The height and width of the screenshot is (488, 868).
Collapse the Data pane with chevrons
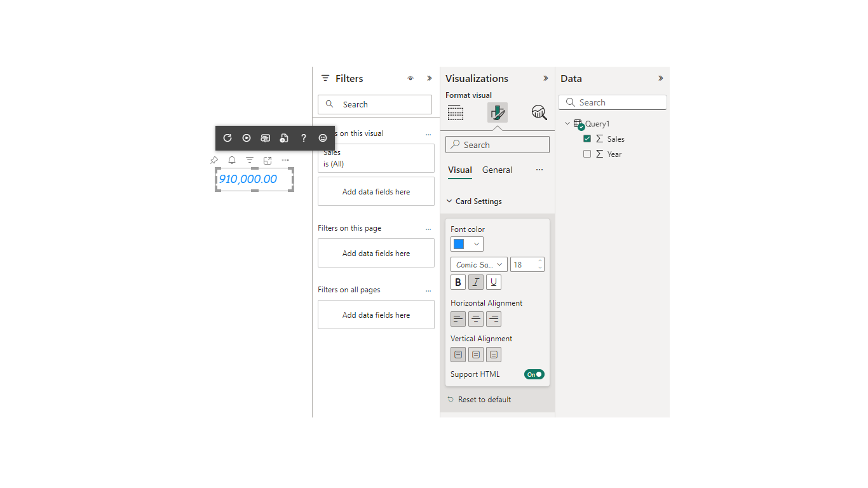660,78
